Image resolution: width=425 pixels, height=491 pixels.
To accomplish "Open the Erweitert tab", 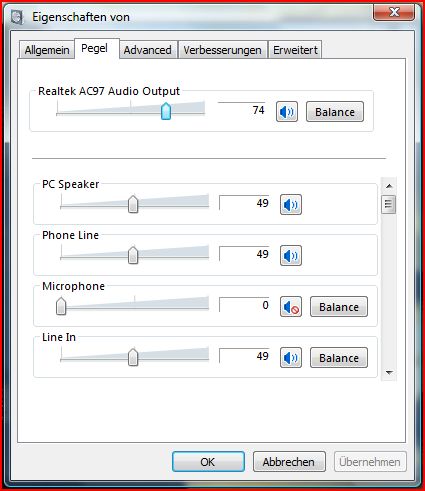I will tap(295, 50).
